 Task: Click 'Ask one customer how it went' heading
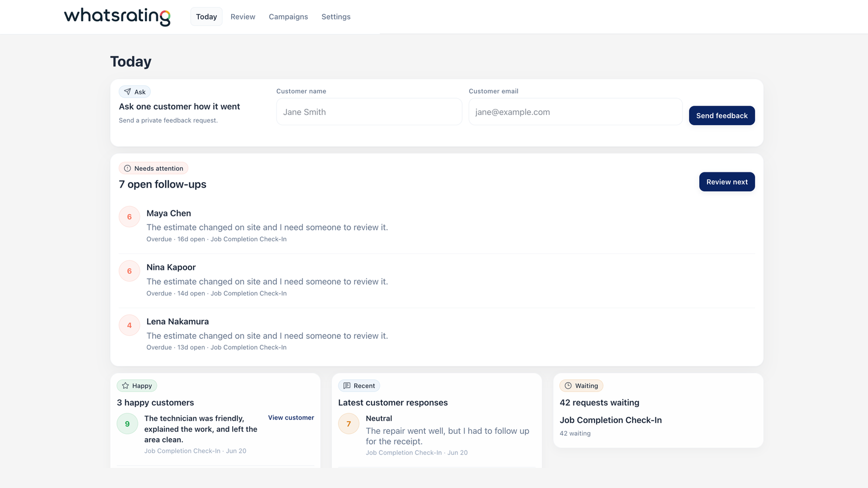coord(180,106)
